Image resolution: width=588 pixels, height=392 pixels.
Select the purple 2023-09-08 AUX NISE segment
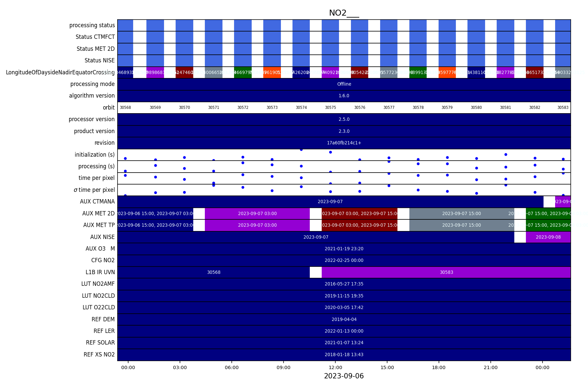[548, 237]
